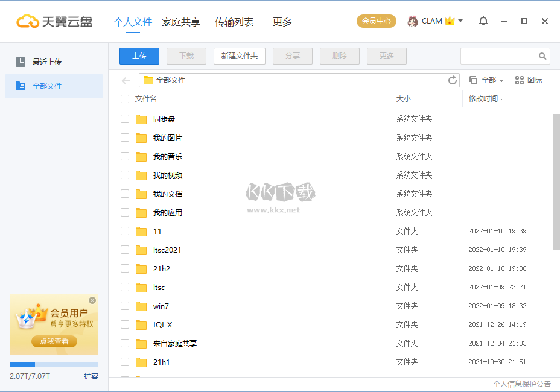
Task: Check the box for 同步盘
Action: pos(125,119)
